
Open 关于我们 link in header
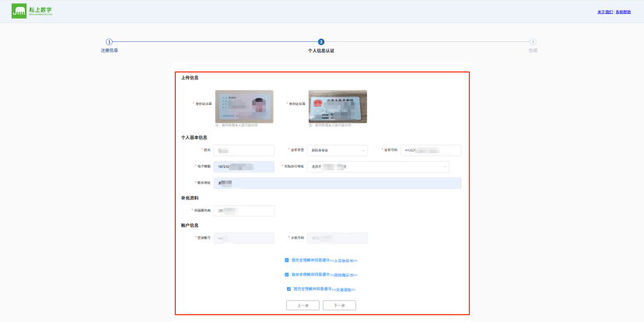click(x=605, y=12)
